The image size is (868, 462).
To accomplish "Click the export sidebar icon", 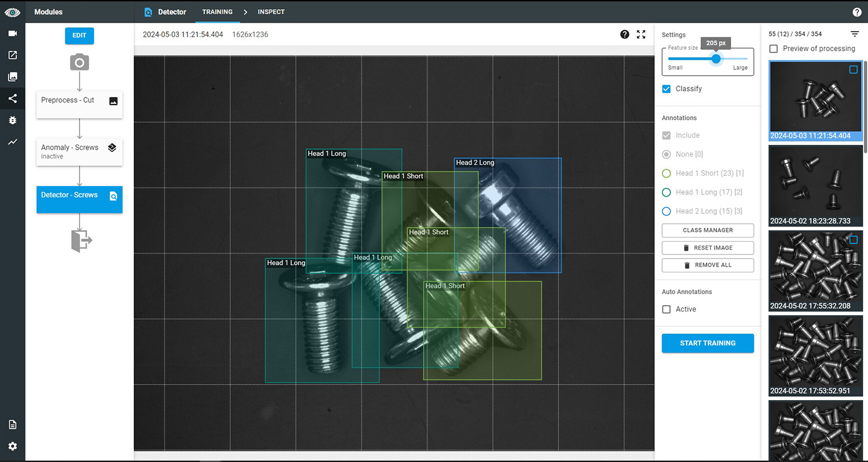I will [x=12, y=55].
